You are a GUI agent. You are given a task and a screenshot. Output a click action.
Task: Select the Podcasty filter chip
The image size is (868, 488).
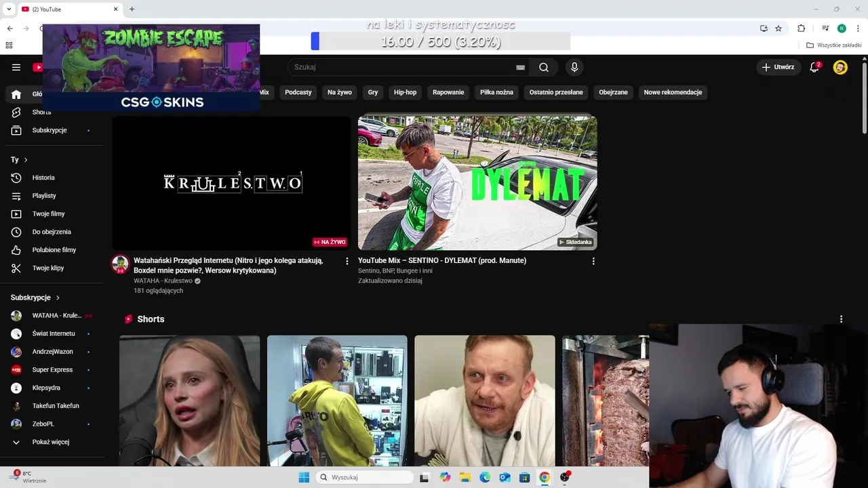298,92
